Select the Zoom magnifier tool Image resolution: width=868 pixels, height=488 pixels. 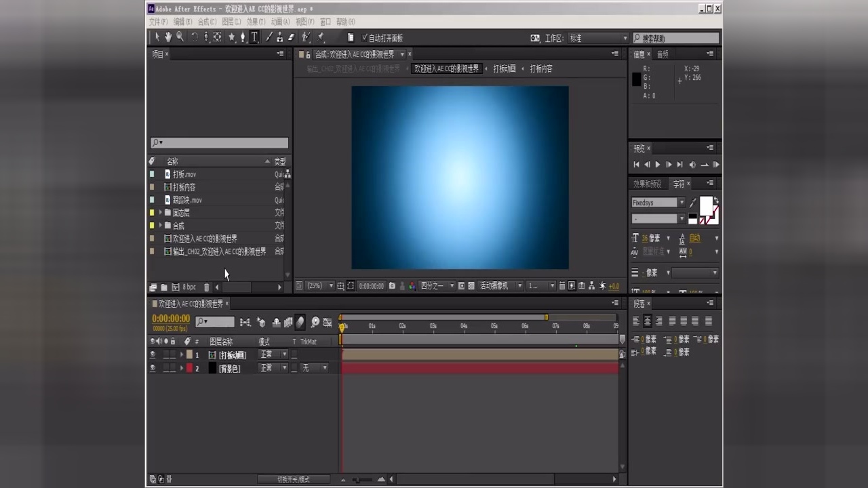point(180,37)
